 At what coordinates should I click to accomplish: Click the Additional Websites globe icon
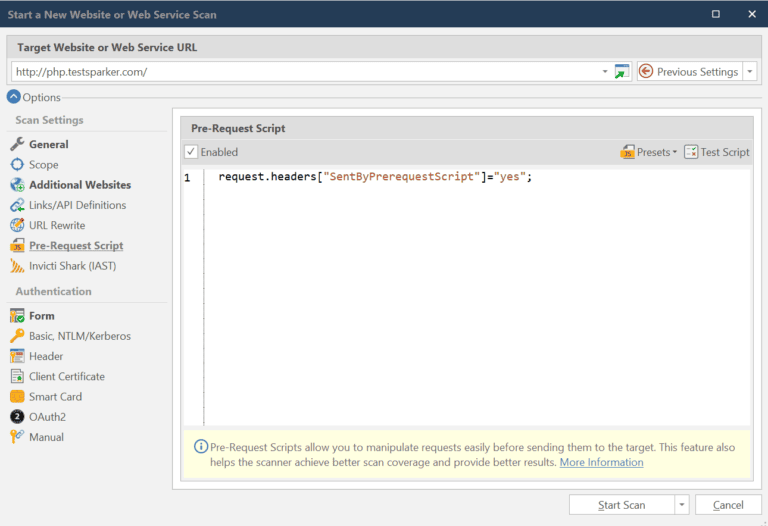pos(17,185)
